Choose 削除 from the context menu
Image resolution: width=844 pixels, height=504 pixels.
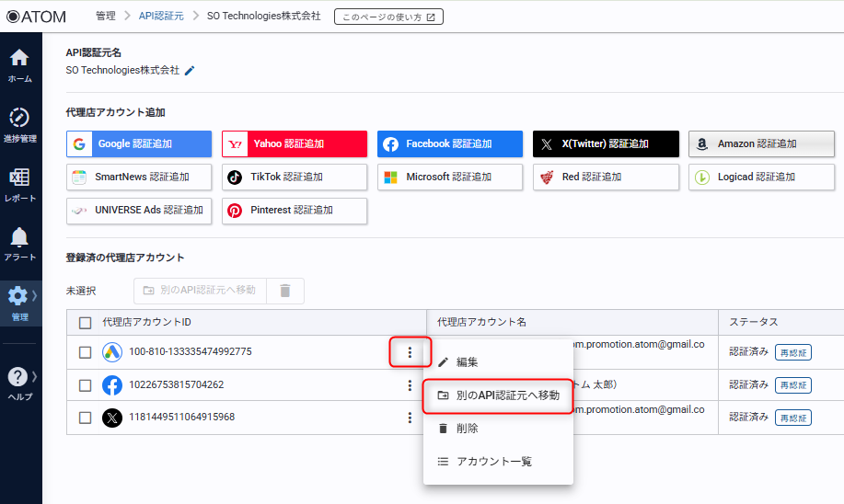468,429
